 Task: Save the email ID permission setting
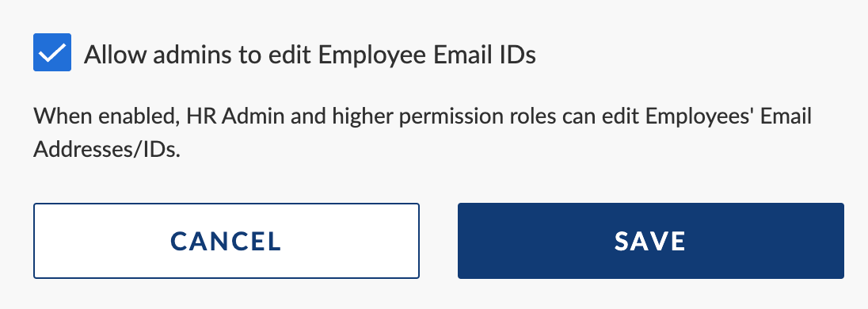pos(650,241)
